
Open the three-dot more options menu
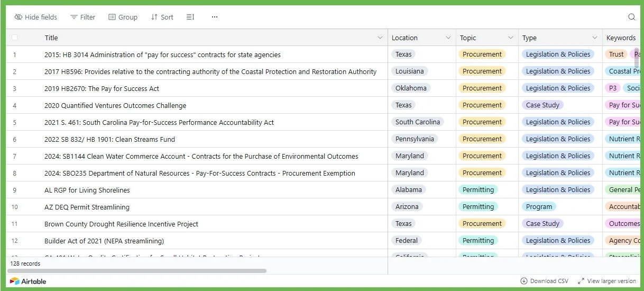point(215,17)
